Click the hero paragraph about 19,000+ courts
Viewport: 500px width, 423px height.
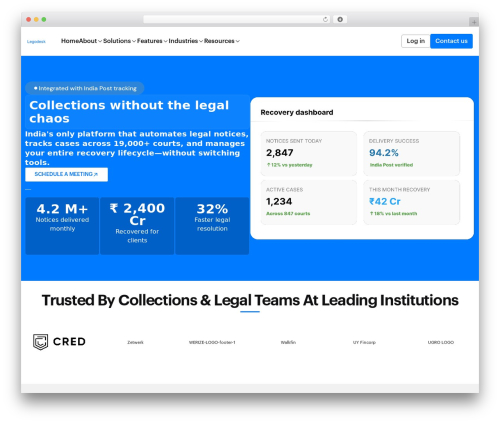[x=137, y=148]
